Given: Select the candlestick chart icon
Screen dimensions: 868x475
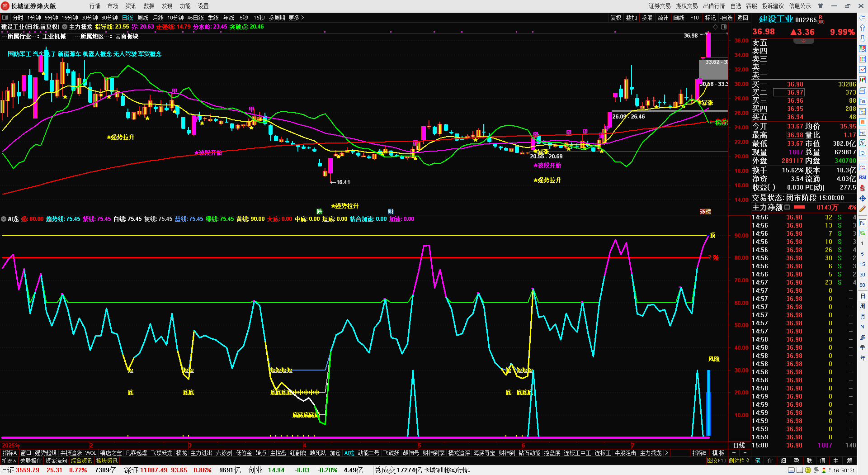Looking at the screenshot, I should pyautogui.click(x=862, y=80).
